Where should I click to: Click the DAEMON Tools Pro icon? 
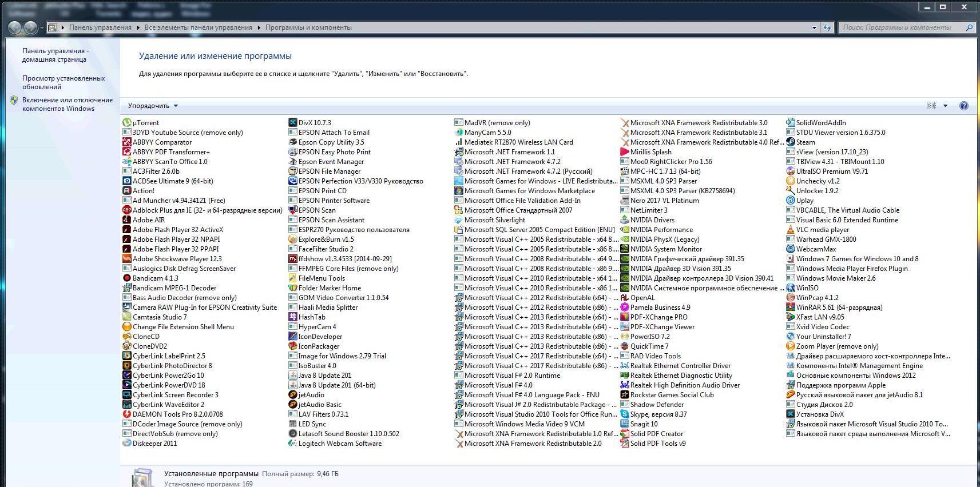(x=127, y=414)
